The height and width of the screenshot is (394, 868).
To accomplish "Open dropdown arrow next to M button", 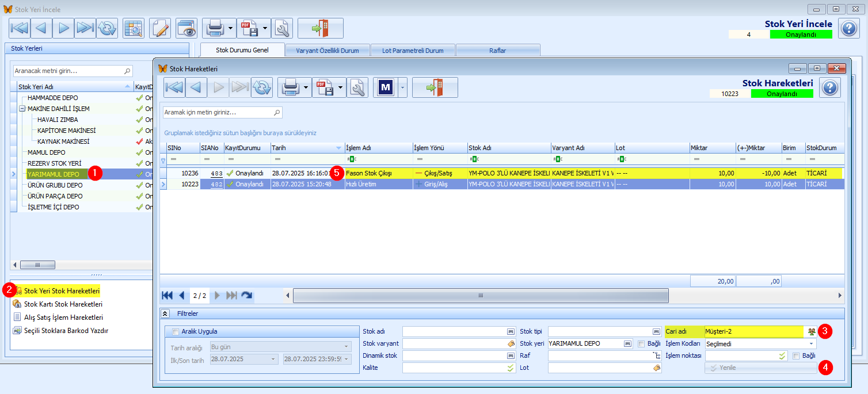I will click(402, 87).
